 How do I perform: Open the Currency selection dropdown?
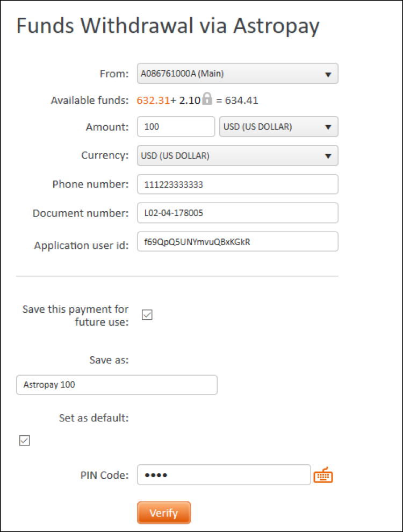pyautogui.click(x=238, y=156)
